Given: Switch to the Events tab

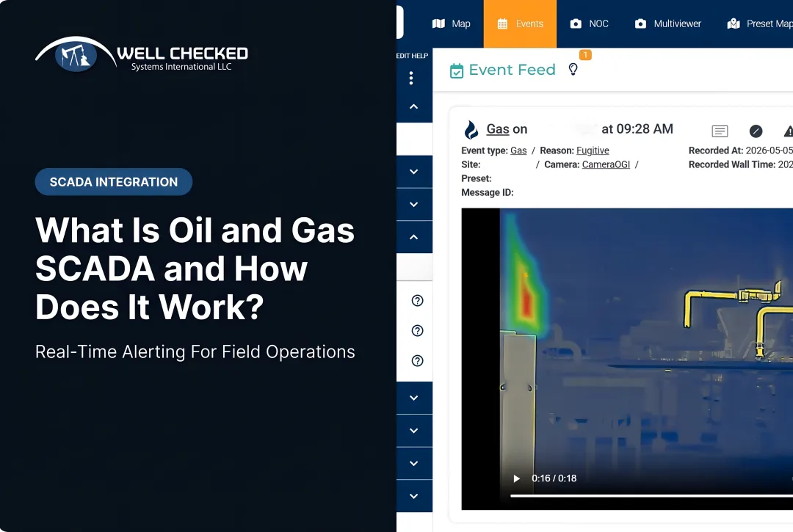Looking at the screenshot, I should click(520, 23).
